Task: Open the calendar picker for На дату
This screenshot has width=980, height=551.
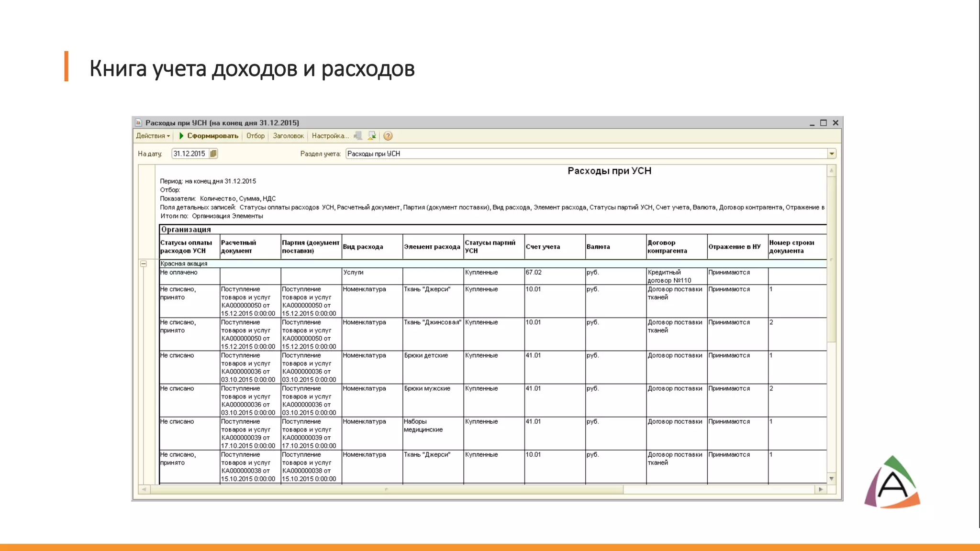Action: point(213,154)
